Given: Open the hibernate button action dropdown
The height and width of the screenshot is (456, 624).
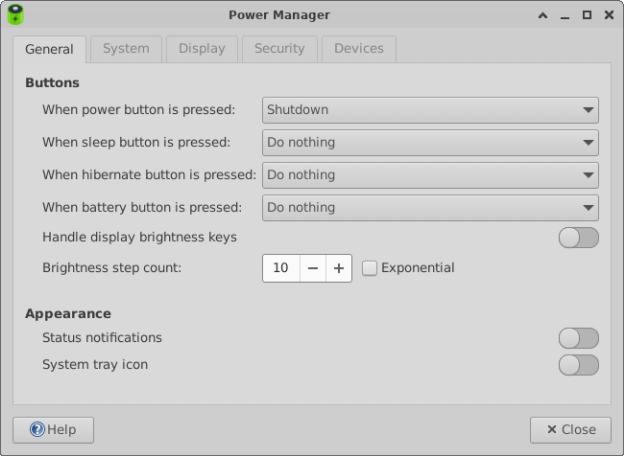Looking at the screenshot, I should click(430, 175).
